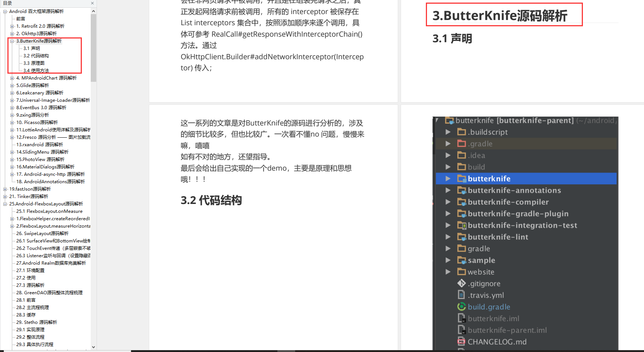Select bookmark 16.MaterialDialogs源码解析

pyautogui.click(x=45, y=167)
